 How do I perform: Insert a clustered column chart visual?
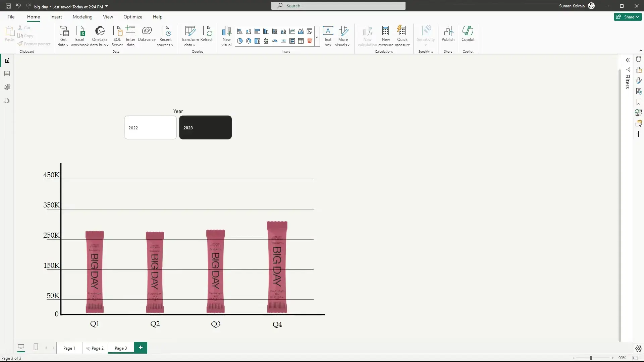pyautogui.click(x=266, y=32)
